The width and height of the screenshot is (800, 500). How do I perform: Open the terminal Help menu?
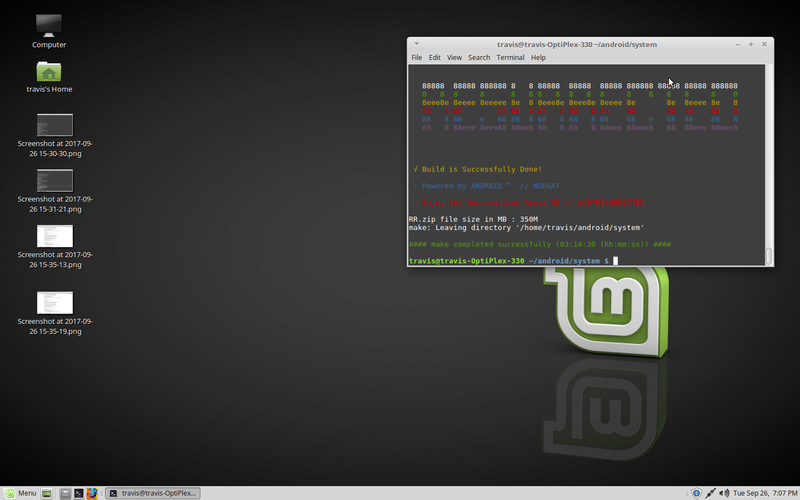538,57
